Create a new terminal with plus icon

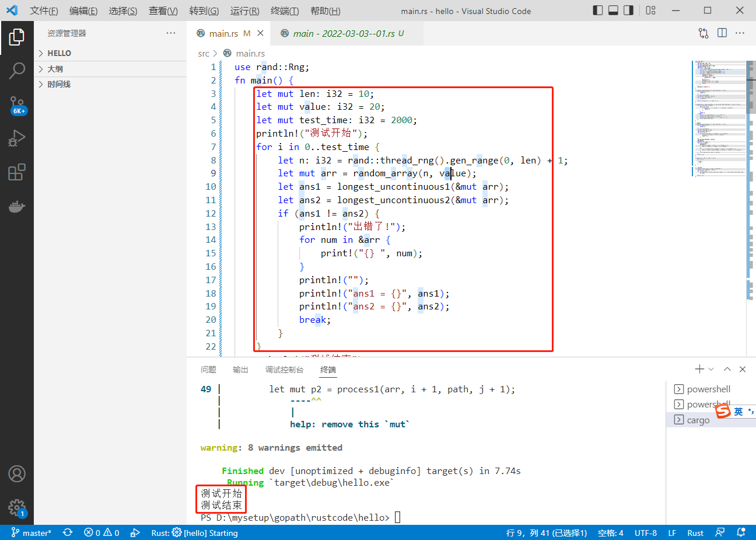[699, 369]
